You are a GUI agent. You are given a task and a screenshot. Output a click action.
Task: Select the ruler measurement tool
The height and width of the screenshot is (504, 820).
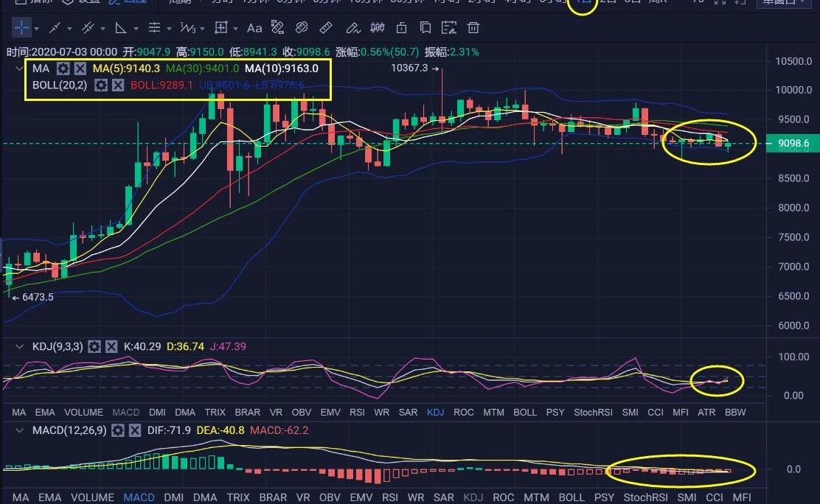[326, 28]
